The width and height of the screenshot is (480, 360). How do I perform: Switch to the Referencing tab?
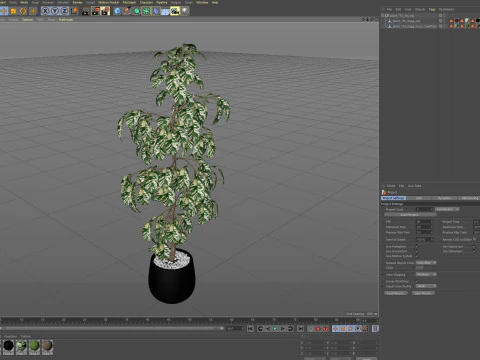coord(469,198)
